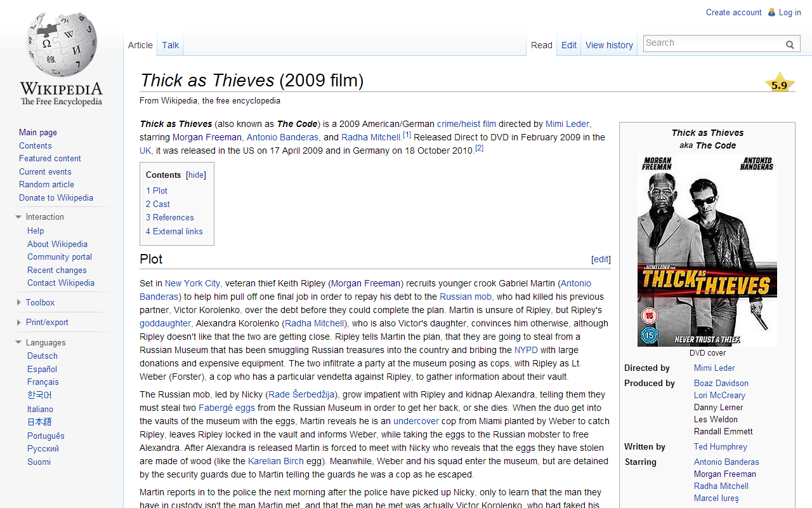The image size is (812, 508).
Task: Open a Random article
Action: click(46, 185)
